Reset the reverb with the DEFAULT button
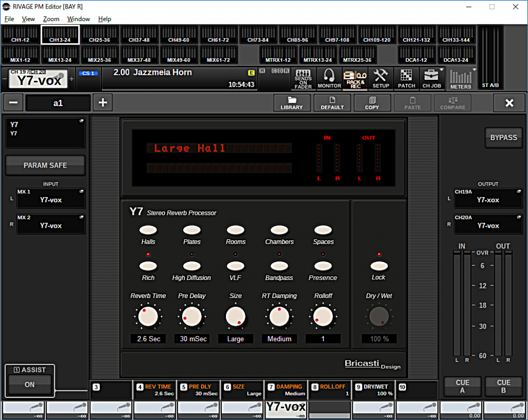Screen dimensions: 528x420 332,102
